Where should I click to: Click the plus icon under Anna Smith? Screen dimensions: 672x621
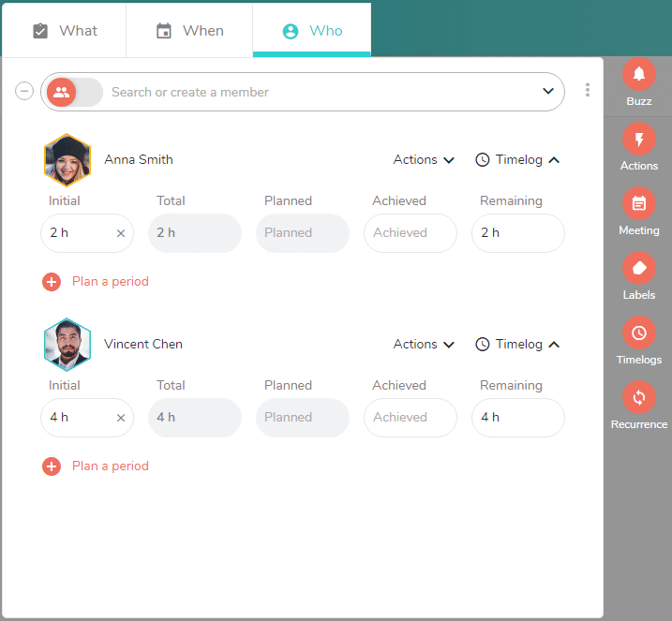click(52, 282)
